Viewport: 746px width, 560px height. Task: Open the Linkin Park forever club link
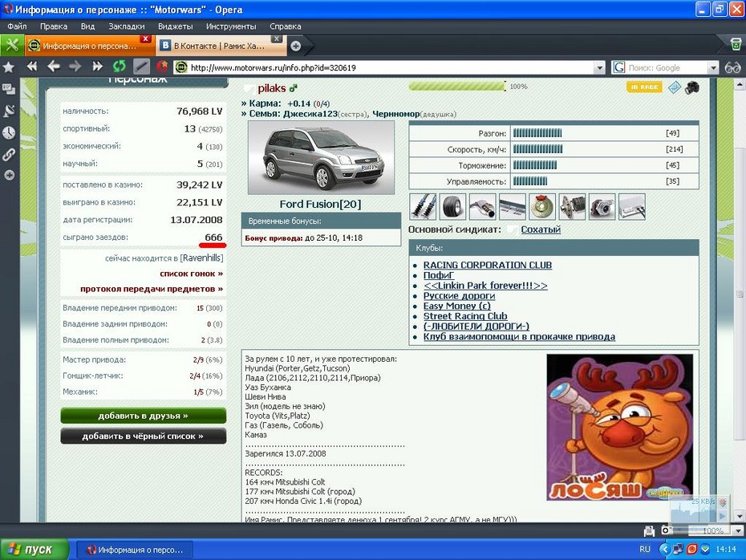point(485,286)
